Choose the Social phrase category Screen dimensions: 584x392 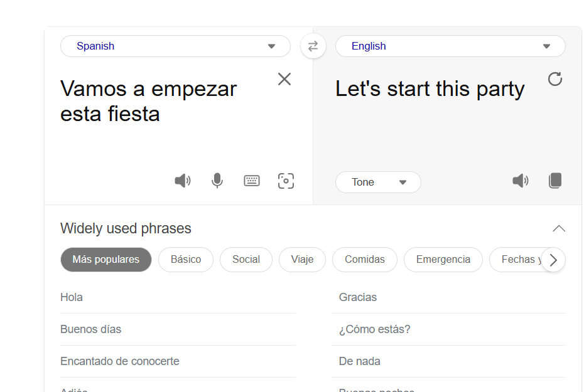click(x=246, y=260)
